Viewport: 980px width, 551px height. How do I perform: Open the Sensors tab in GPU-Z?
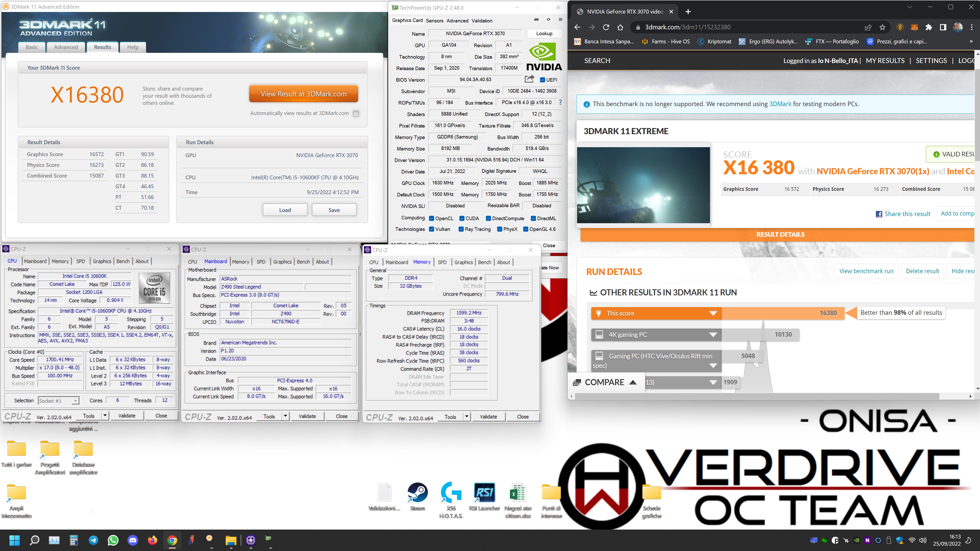(434, 20)
